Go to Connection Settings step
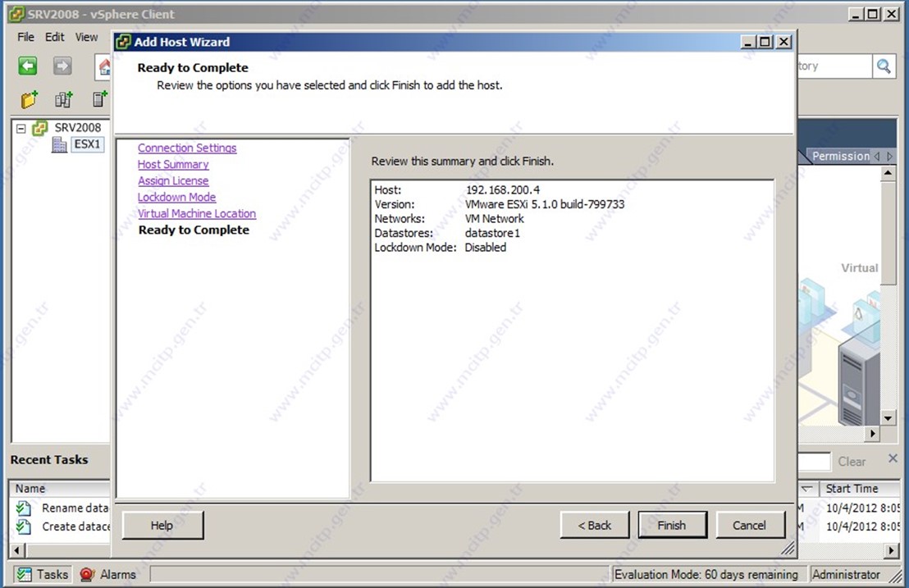The image size is (909, 588). (187, 148)
